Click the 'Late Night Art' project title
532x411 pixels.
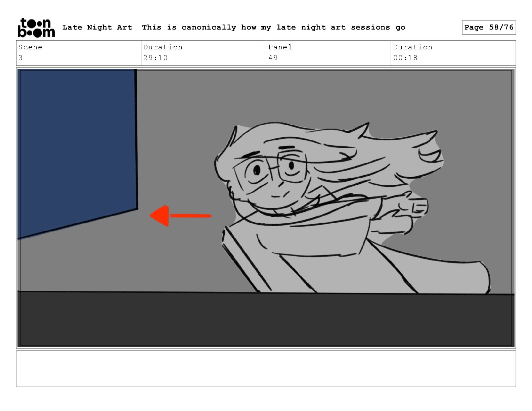[97, 27]
